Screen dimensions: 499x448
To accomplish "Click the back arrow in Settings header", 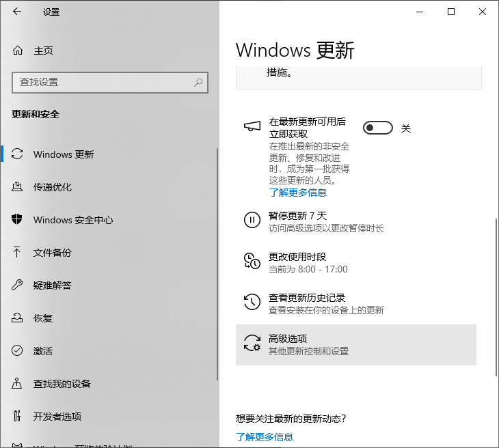I will click(x=17, y=12).
